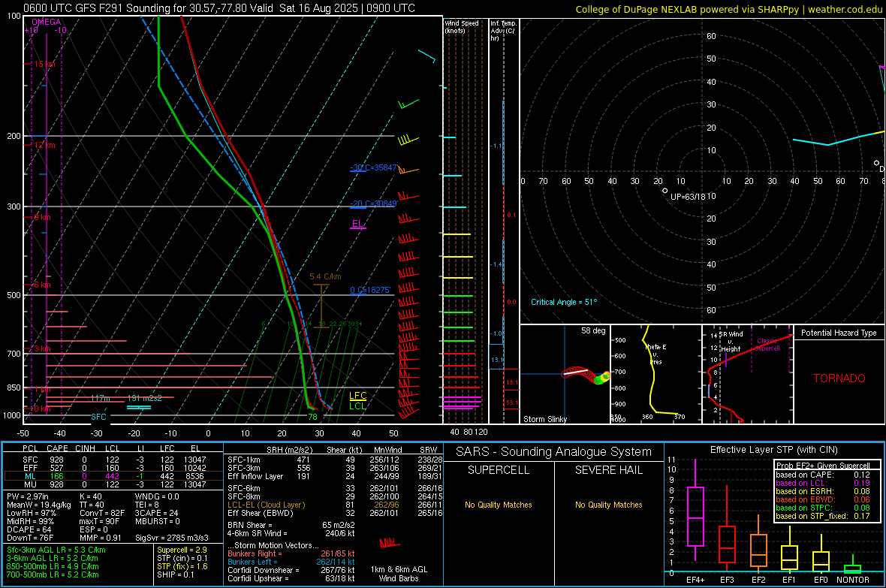
Task: Click the 58 deg value in Storm Slinky
Action: (593, 330)
